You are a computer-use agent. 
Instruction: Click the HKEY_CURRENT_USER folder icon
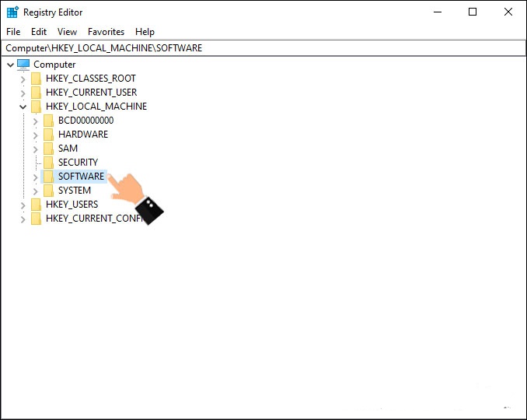pos(36,92)
